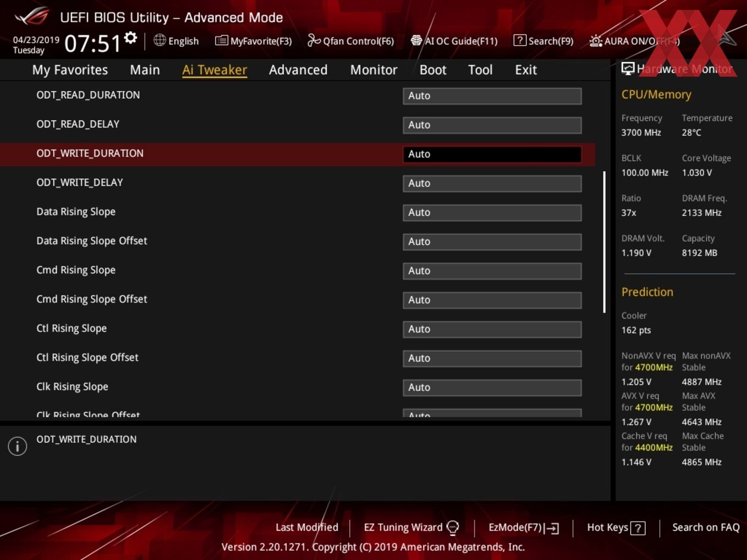Click the ODT_READ_DELAY Auto field
This screenshot has width=747, height=560.
492,125
